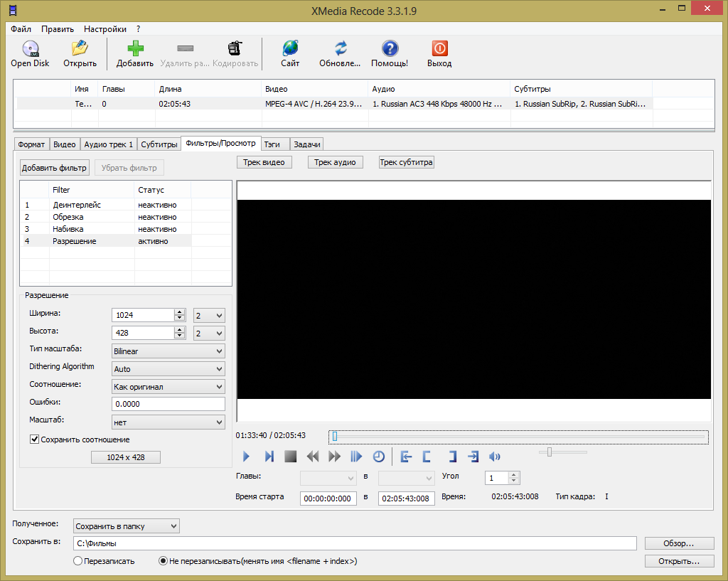Open the Соотношение 'Как оригинал' dropdown
This screenshot has height=581, width=728.
click(x=168, y=386)
